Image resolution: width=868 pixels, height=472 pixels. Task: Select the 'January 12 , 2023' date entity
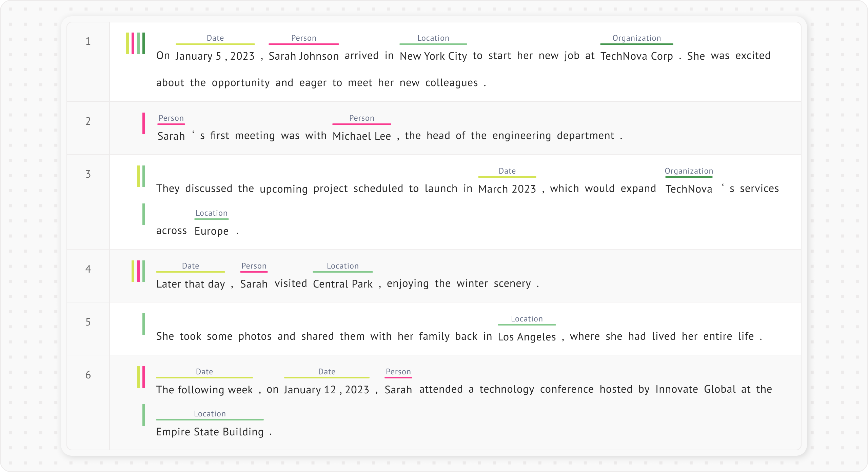[x=327, y=390]
